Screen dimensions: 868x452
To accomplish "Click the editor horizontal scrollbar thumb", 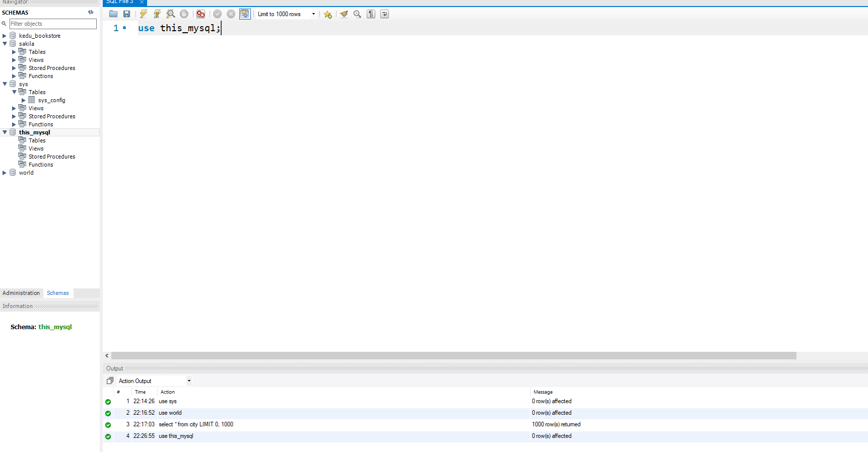I will click(x=454, y=356).
